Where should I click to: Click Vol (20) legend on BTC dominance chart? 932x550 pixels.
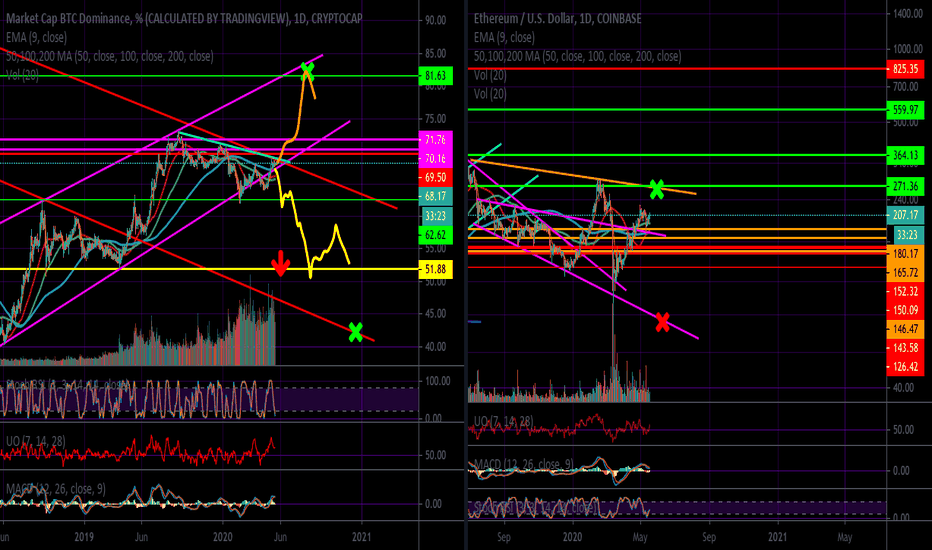[x=23, y=75]
